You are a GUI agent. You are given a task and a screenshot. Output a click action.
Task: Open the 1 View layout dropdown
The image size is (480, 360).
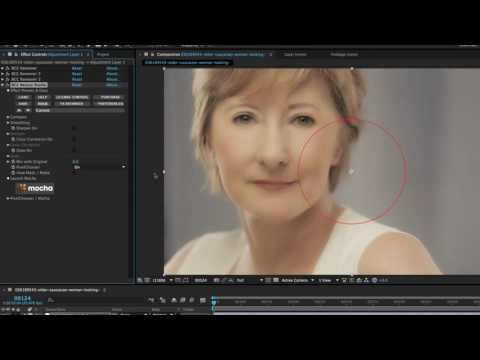tap(328, 280)
